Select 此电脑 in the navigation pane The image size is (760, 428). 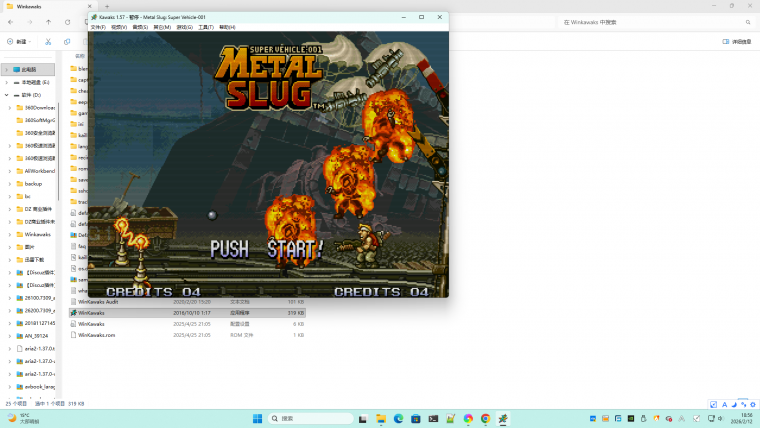tap(28, 69)
